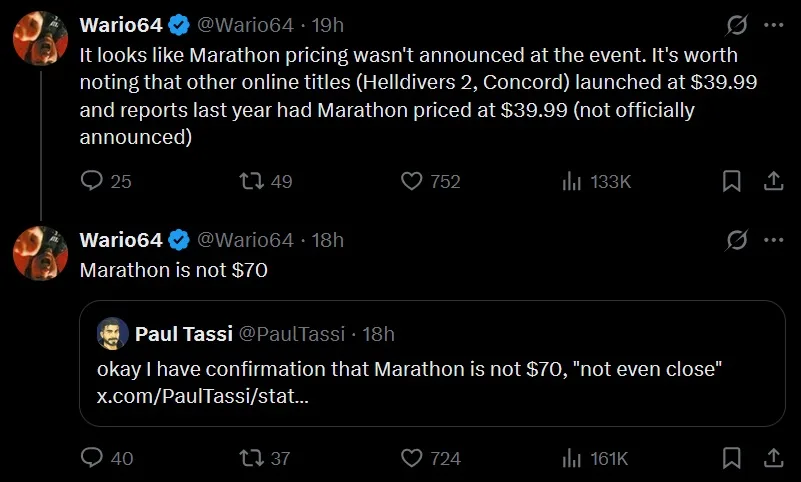
Task: Bookmark the second Wario64 tweet
Action: [x=732, y=457]
